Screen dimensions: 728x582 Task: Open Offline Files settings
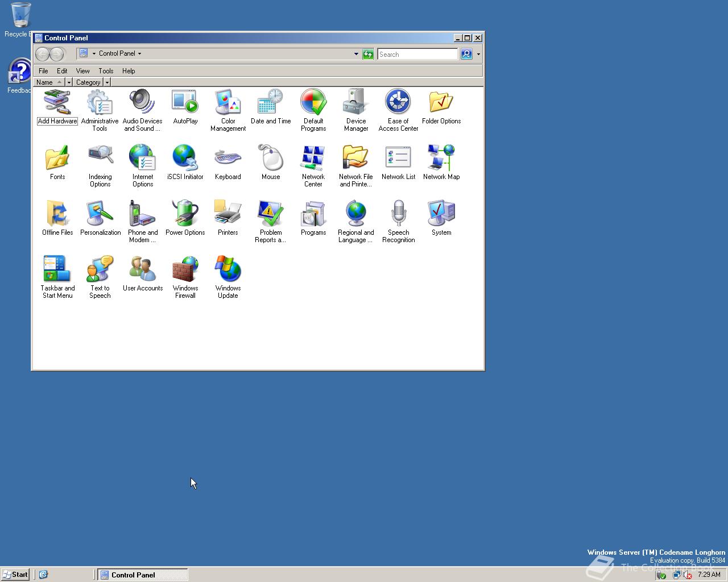click(57, 218)
